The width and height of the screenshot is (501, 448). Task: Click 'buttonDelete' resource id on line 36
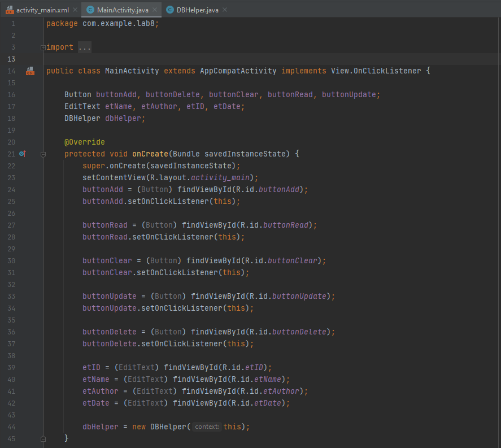point(299,332)
